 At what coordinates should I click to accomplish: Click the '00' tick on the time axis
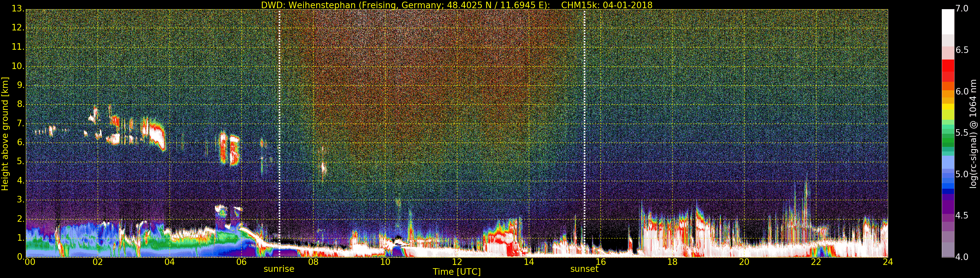tap(30, 262)
